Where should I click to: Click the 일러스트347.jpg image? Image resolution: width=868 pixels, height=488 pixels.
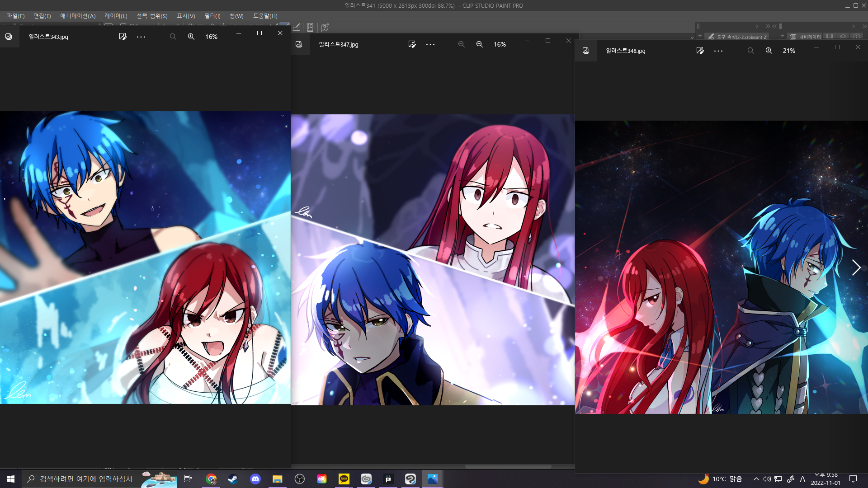[433, 260]
